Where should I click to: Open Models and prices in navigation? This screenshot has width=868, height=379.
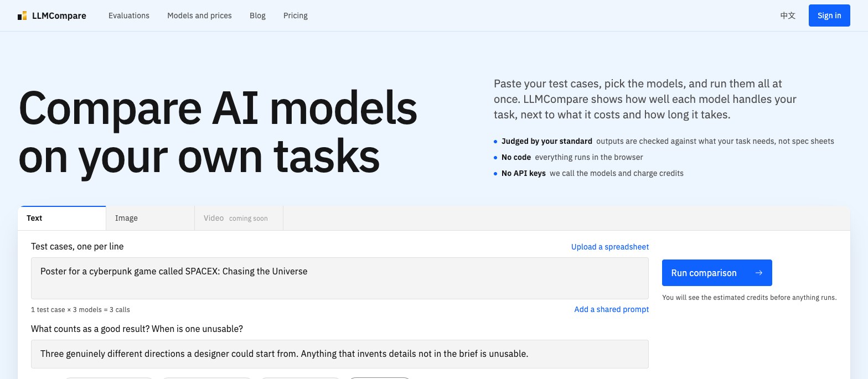tap(199, 15)
